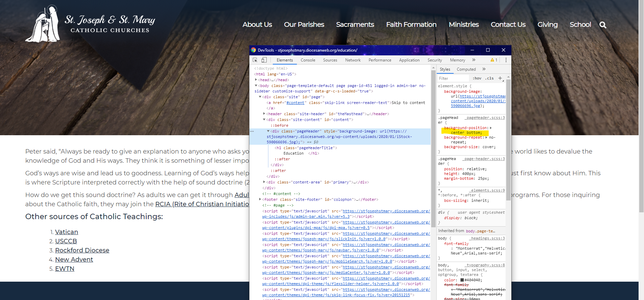Click the color swatch next to #404040
Image resolution: width=644 pixels, height=300 pixels.
[462, 280]
